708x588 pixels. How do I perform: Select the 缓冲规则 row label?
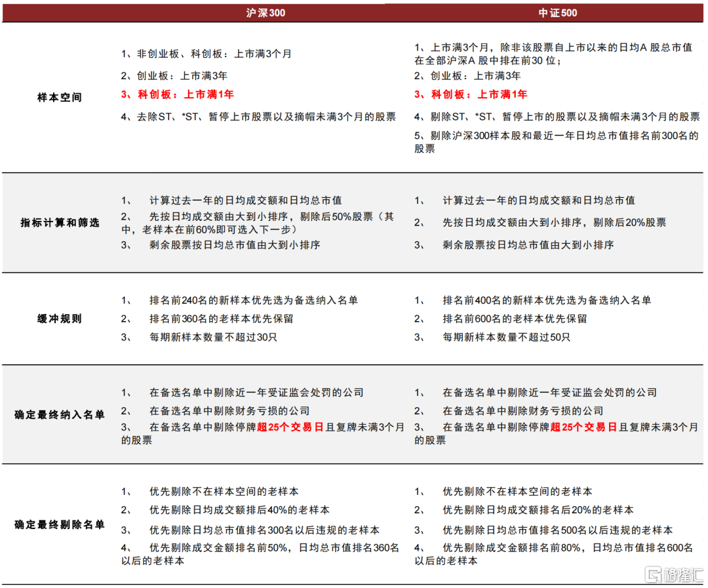[x=60, y=319]
